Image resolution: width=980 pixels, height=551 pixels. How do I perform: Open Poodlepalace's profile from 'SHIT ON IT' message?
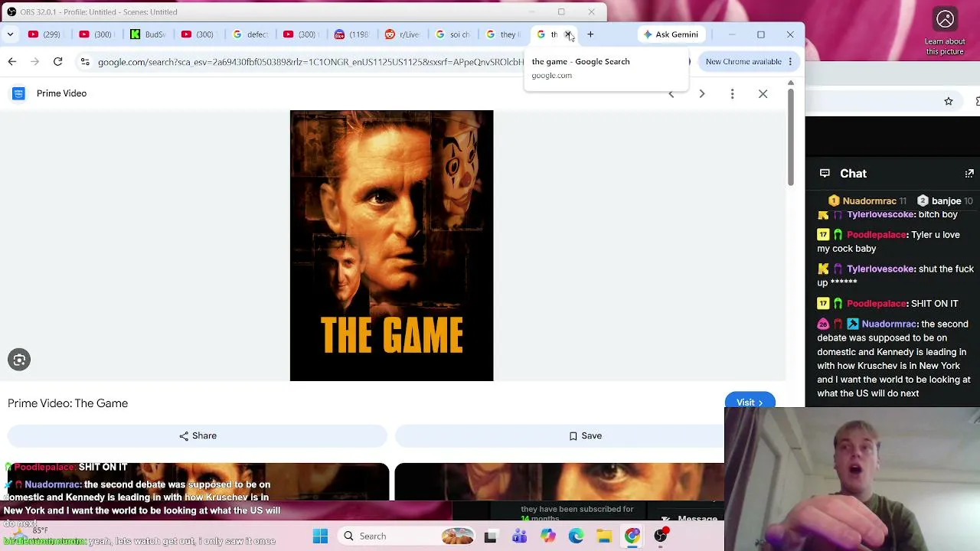(877, 304)
